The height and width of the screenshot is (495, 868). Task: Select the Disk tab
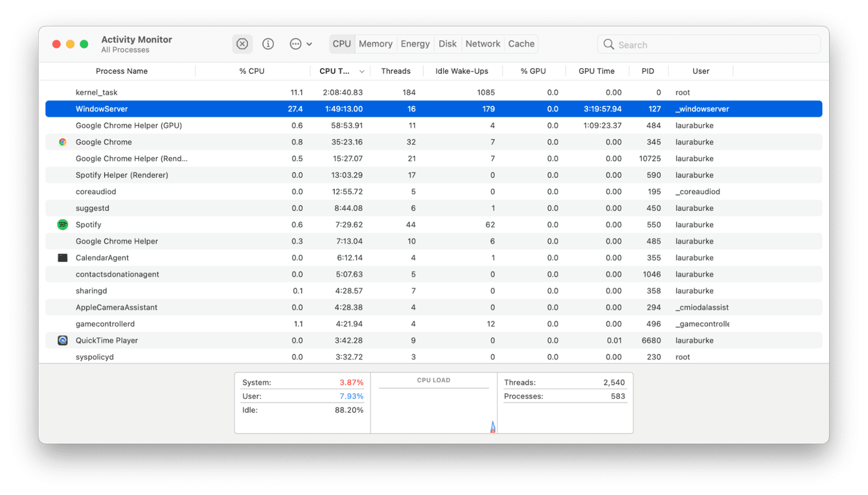click(448, 44)
